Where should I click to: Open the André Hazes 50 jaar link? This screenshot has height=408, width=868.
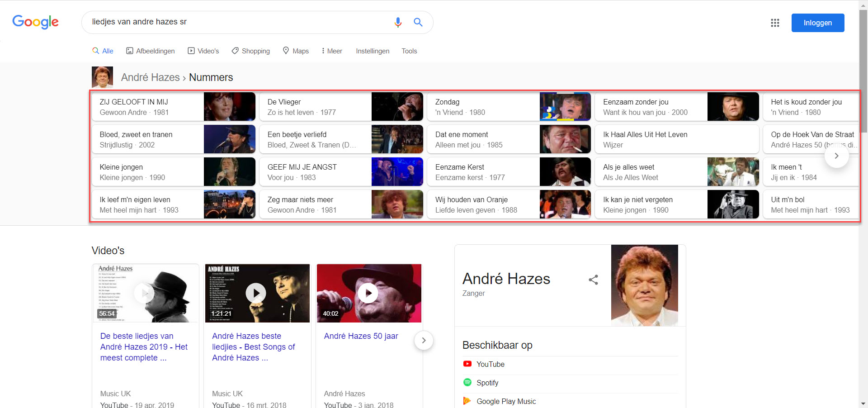(x=361, y=336)
